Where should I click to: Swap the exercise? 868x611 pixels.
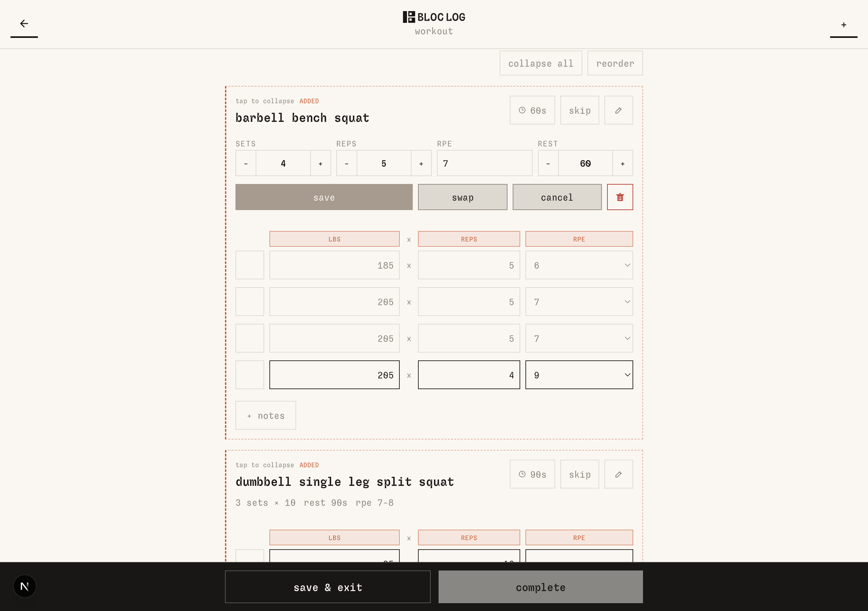click(462, 197)
